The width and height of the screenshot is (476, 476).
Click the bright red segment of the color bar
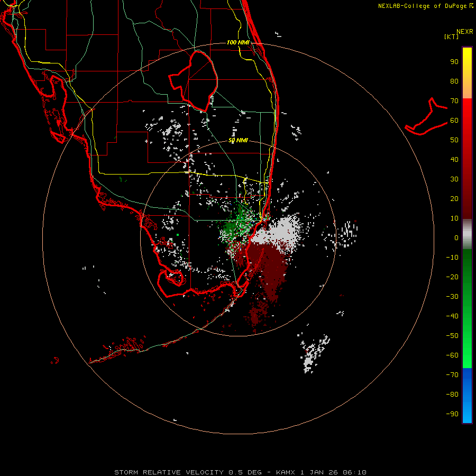[467, 112]
